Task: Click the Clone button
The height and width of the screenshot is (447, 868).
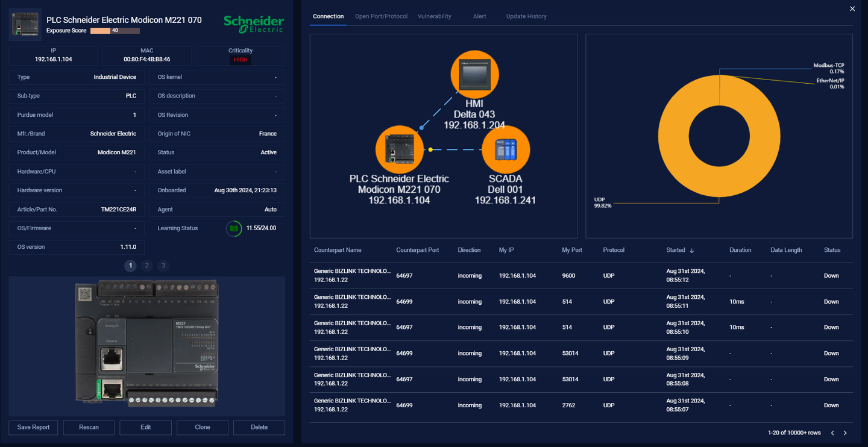Action: coord(203,427)
